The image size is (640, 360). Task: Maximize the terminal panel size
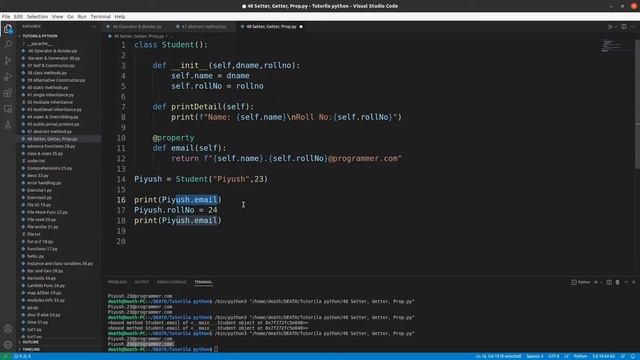(x=626, y=282)
